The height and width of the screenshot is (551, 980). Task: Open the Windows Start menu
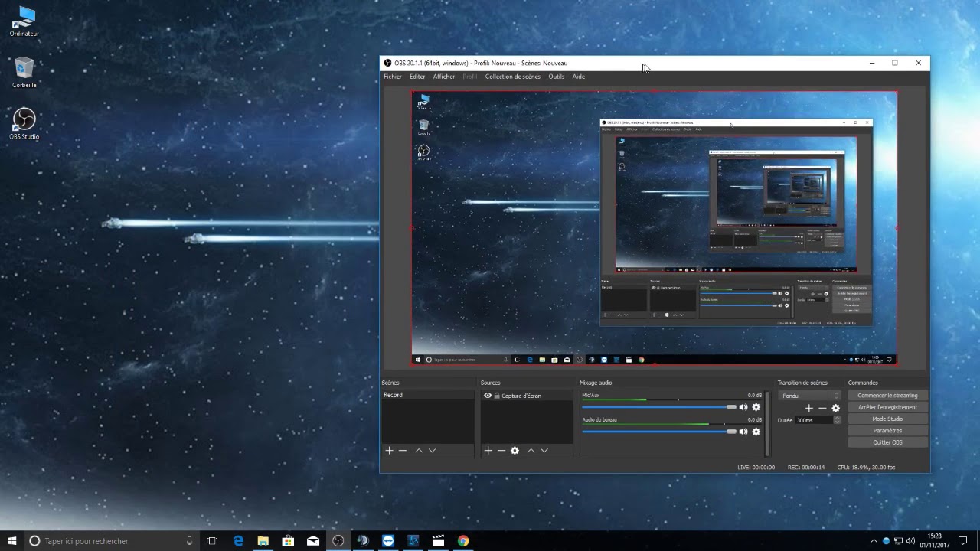coord(12,540)
